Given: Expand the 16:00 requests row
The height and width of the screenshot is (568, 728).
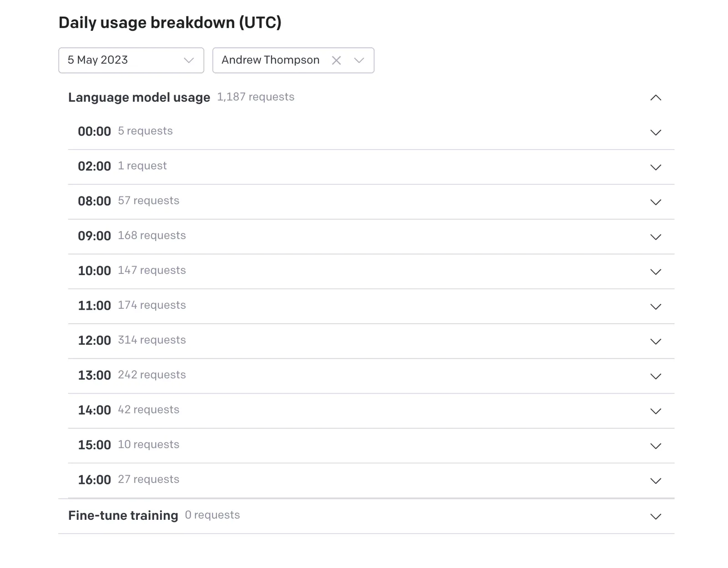Looking at the screenshot, I should point(656,481).
